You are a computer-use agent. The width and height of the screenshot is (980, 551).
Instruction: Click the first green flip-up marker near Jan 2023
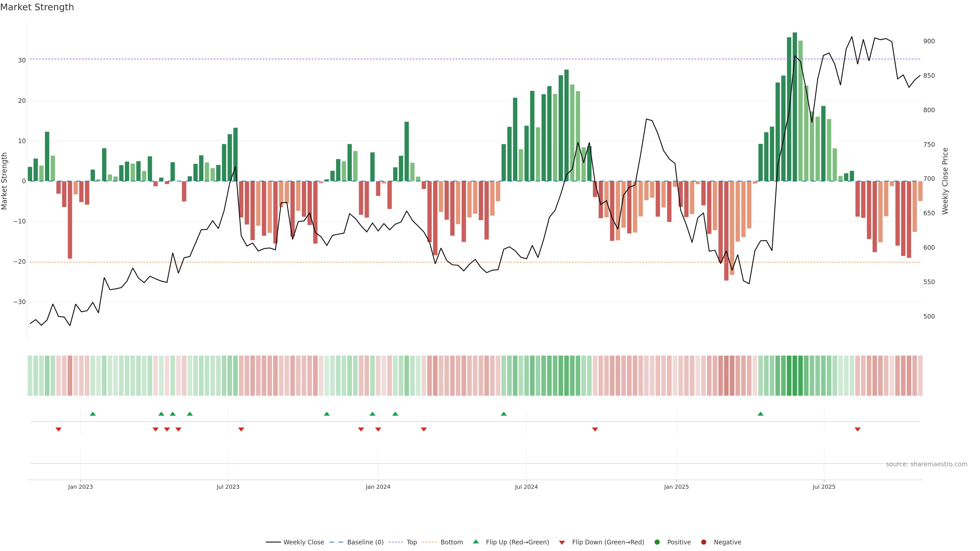[x=93, y=414]
